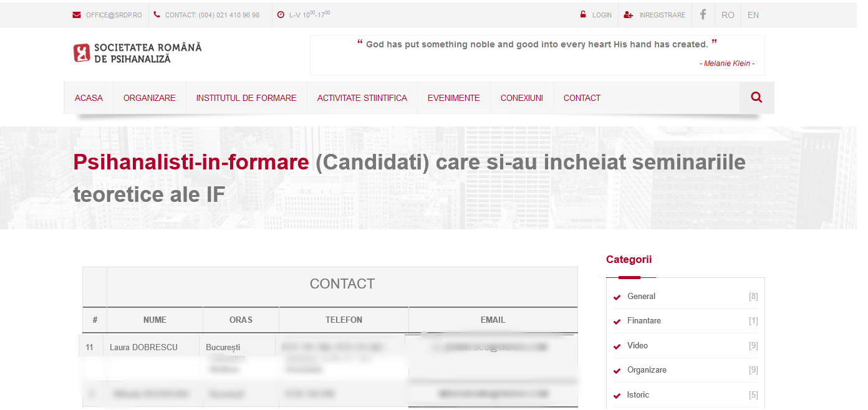This screenshot has height=410, width=868.
Task: Expand the Institutul de Formare menu
Action: click(x=246, y=98)
